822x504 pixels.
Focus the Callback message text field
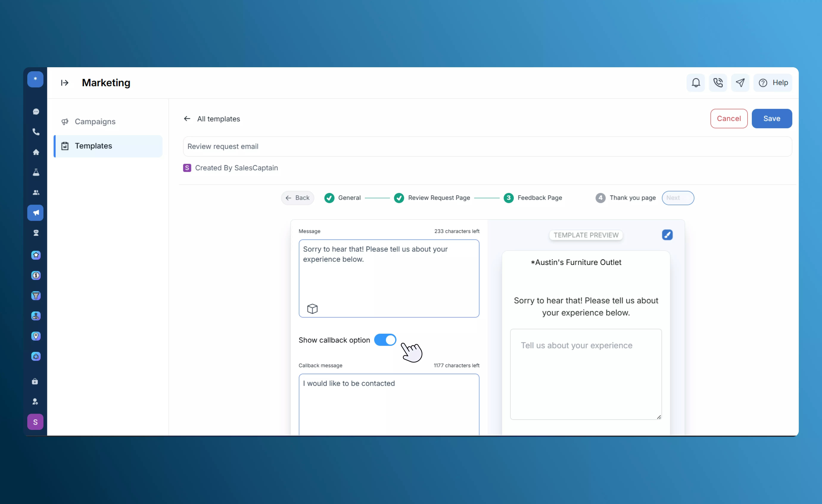tap(389, 403)
